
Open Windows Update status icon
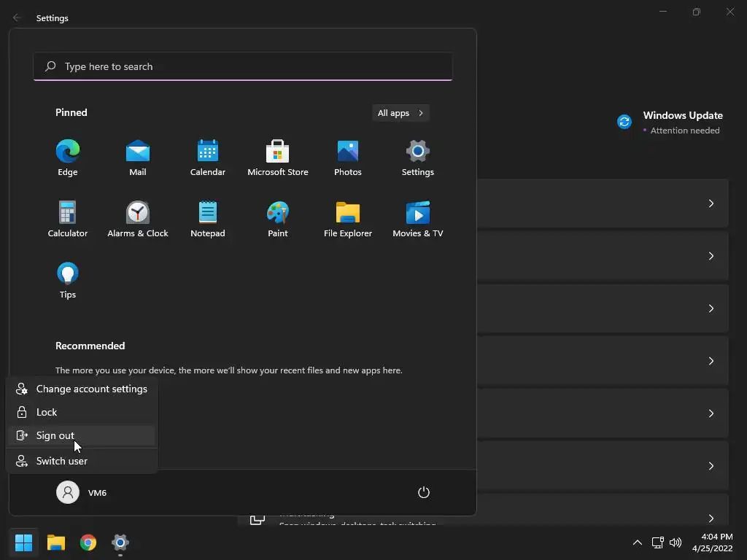click(624, 122)
